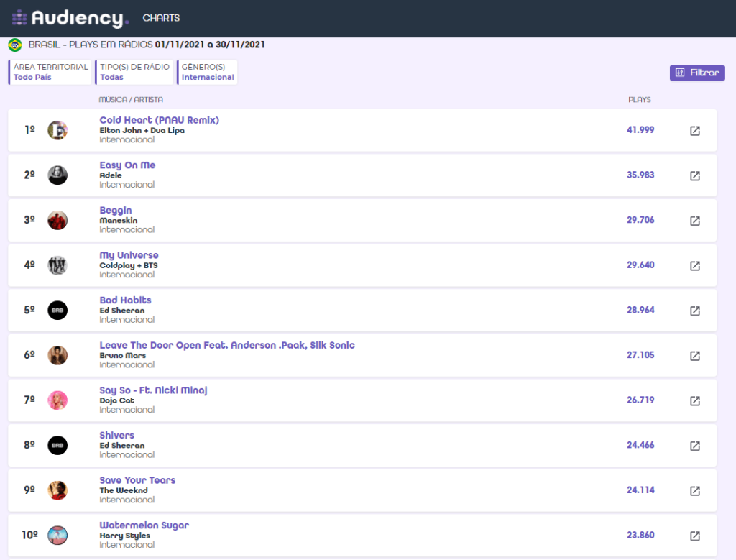This screenshot has height=560, width=736.
Task: Open external link for Cold Heart (PNAU Remix)
Action: [x=695, y=131]
